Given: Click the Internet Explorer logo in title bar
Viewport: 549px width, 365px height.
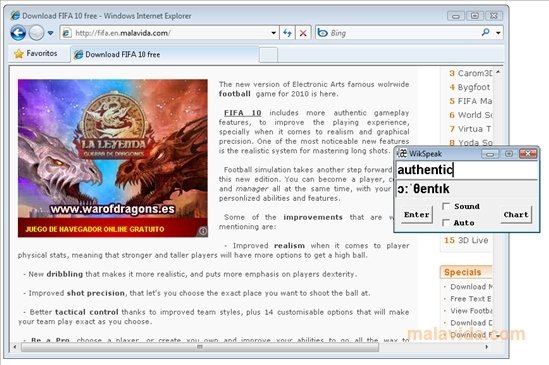Looking at the screenshot, I should tap(15, 16).
